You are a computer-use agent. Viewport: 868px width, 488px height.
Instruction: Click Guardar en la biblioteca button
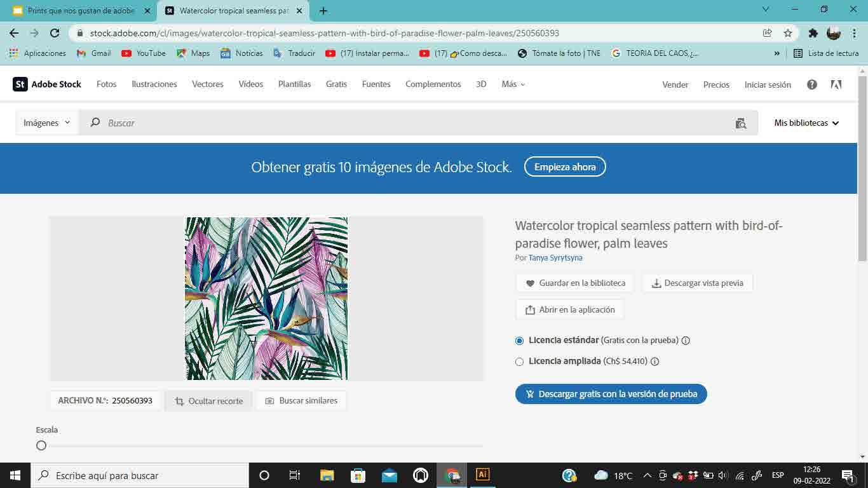(x=575, y=283)
